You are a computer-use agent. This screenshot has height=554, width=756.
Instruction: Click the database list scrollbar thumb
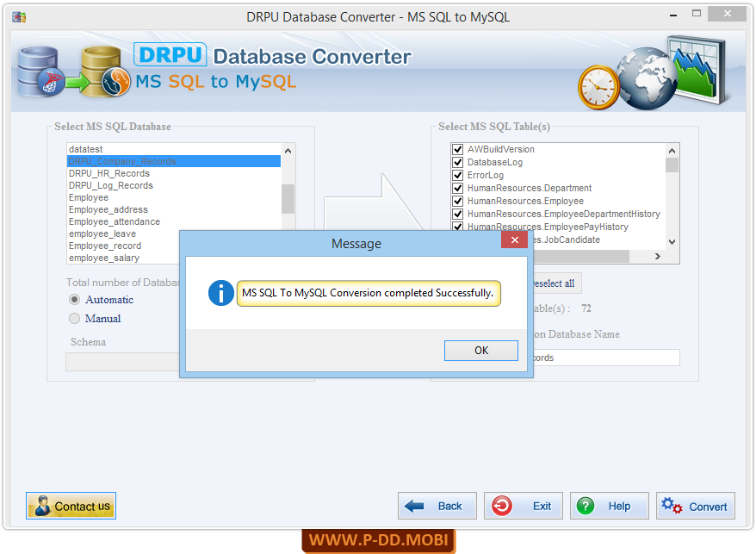click(x=288, y=198)
